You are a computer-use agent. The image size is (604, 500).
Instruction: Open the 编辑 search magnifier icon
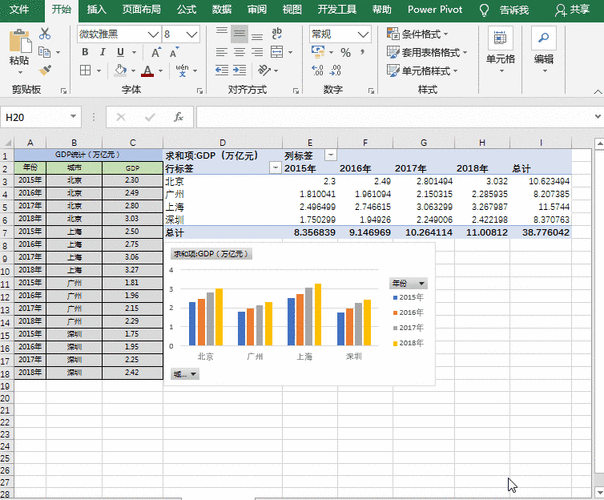click(544, 40)
